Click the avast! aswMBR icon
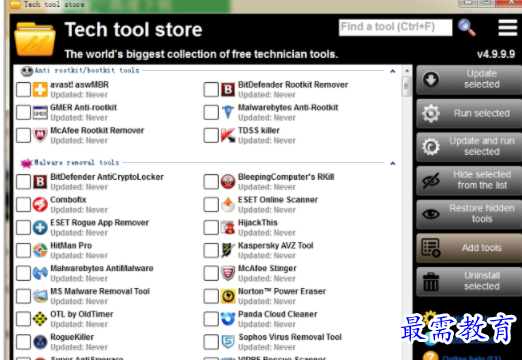The height and width of the screenshot is (360, 522). (x=40, y=90)
